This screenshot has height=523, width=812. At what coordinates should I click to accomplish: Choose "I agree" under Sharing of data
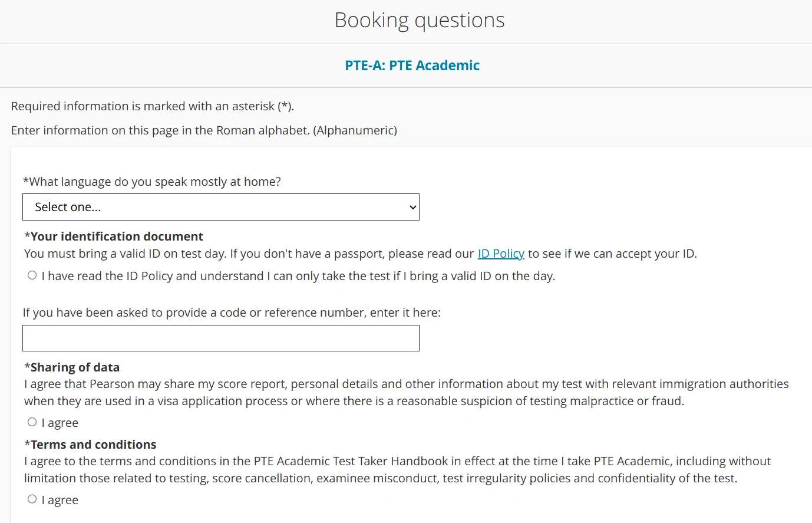[x=32, y=422]
